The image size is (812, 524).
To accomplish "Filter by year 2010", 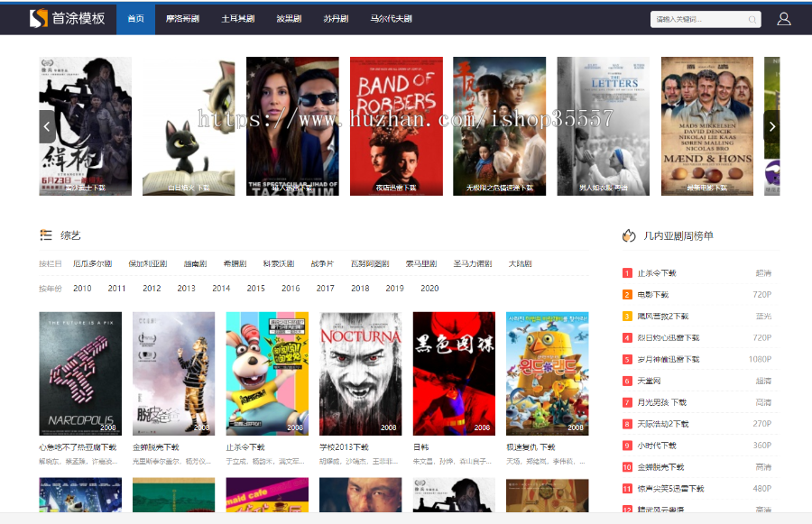I will (x=82, y=289).
